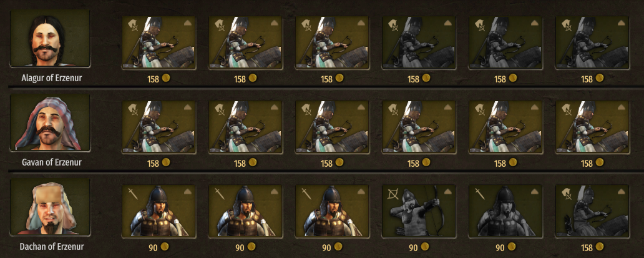This screenshot has height=258, width=644.
Task: Click the bow icon on Dachan's greyed archer card
Action: coord(393,194)
